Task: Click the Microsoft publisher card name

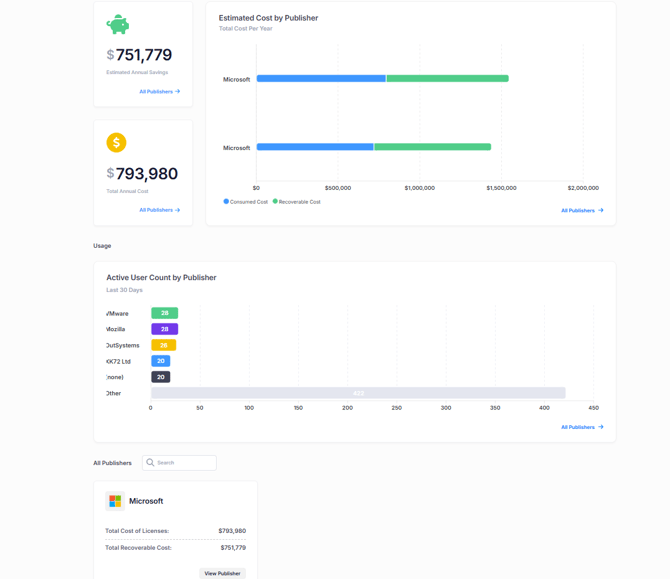Action: click(x=146, y=501)
